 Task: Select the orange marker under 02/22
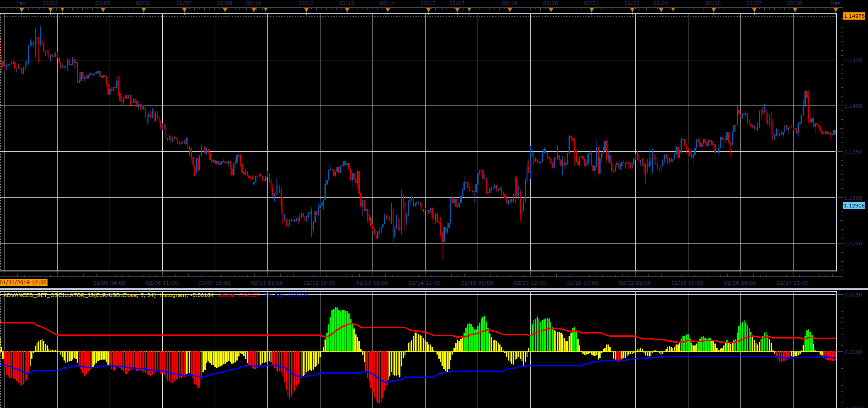(x=632, y=10)
